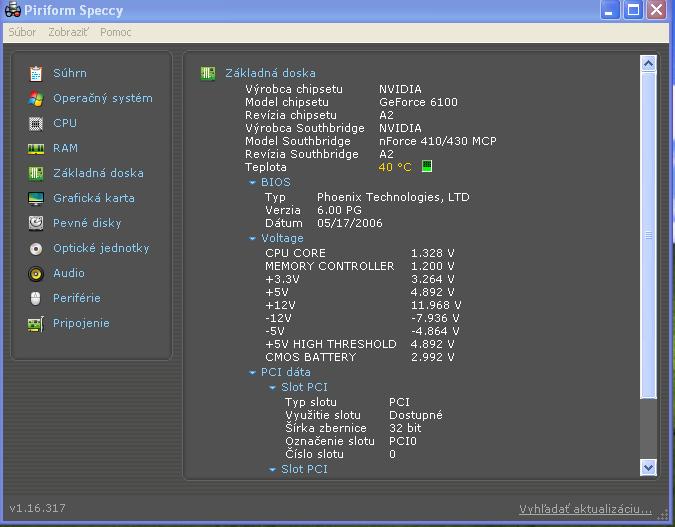Click the Optické jednotky disc icon
Image resolution: width=675 pixels, height=527 pixels.
(x=36, y=248)
